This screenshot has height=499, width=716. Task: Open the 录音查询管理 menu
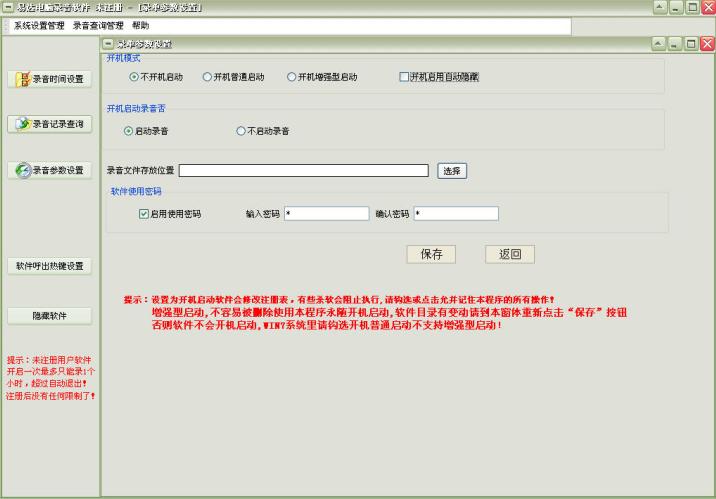click(x=98, y=25)
